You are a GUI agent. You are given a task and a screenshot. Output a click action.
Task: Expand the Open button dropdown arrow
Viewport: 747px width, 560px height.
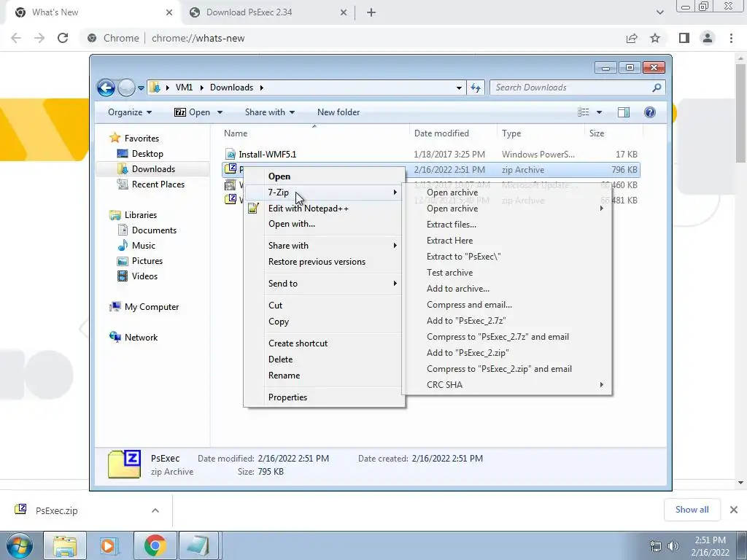(220, 112)
